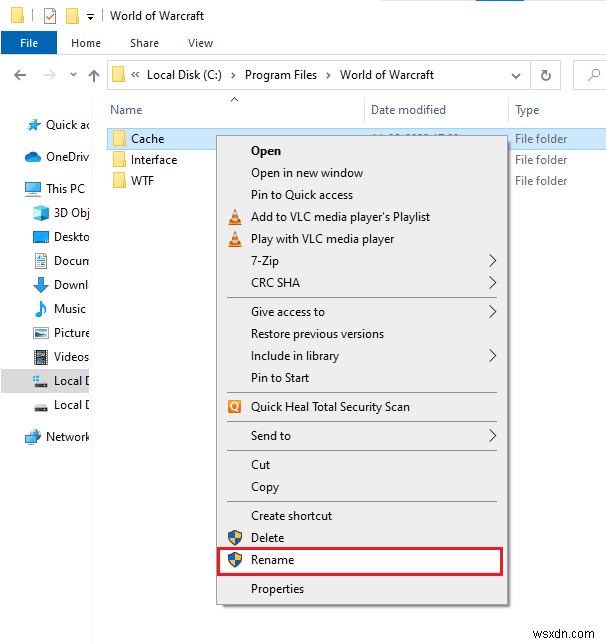Image resolution: width=606 pixels, height=644 pixels.
Task: Expand the 7-Zip submenu arrow
Action: pos(492,261)
